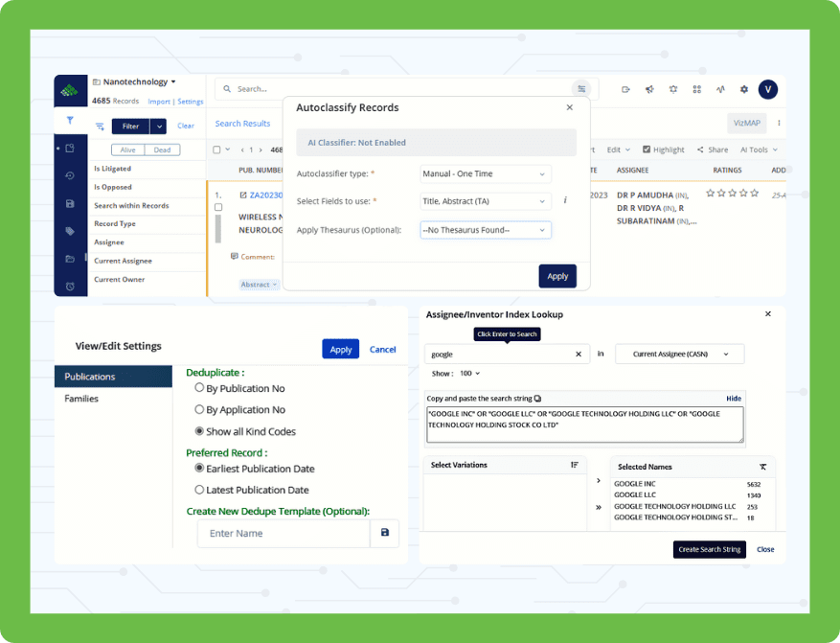
Task: Sort the Select Variations list
Action: (x=575, y=465)
